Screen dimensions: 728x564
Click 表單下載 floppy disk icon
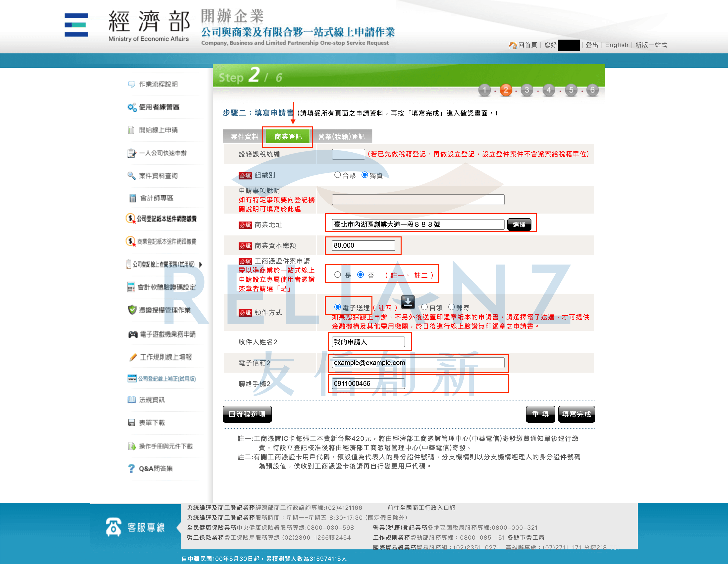point(132,423)
